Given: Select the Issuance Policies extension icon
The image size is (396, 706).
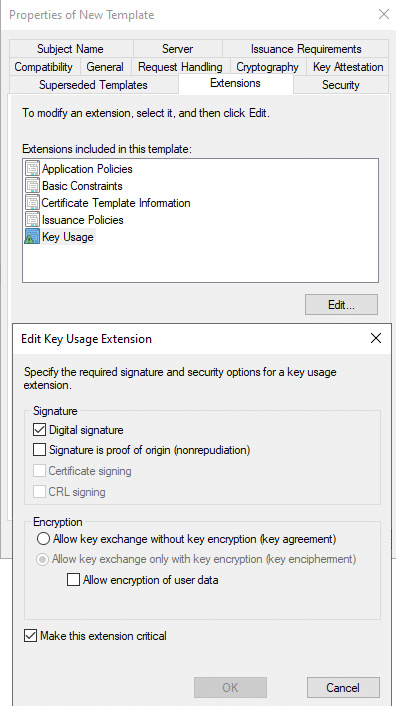Looking at the screenshot, I should coord(32,220).
